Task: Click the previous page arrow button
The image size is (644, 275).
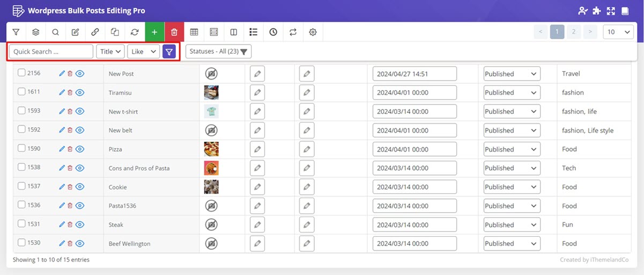Action: pos(541,32)
